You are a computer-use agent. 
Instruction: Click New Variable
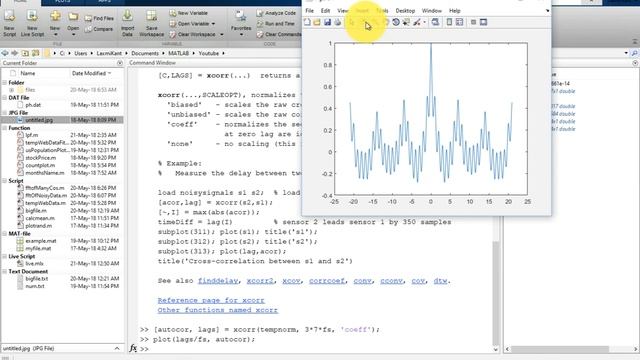click(189, 13)
